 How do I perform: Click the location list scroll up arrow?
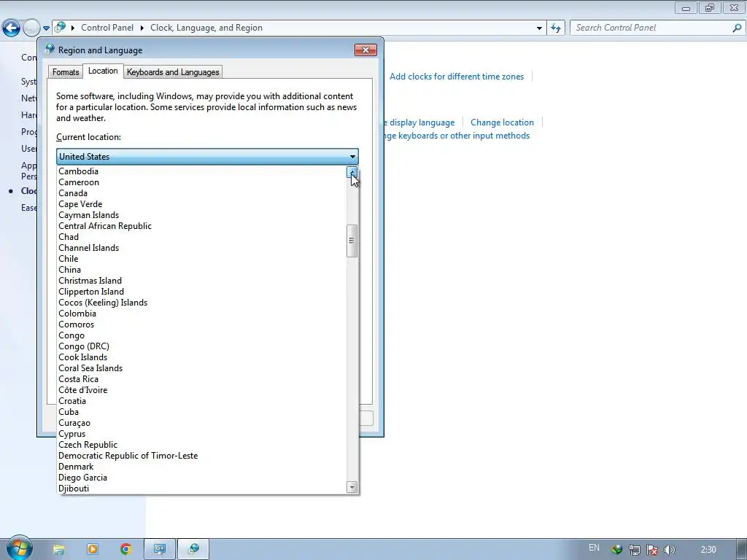[352, 172]
